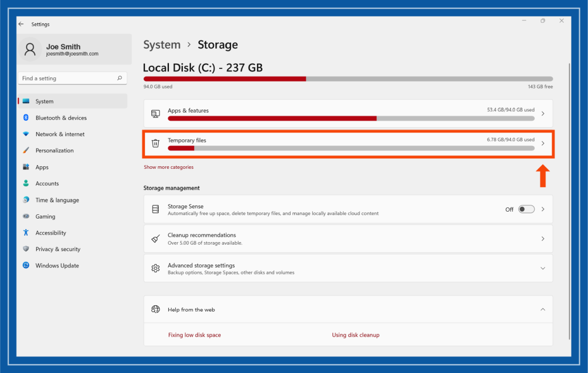588x373 pixels.
Task: Open Windows Update via its icon
Action: click(x=26, y=265)
